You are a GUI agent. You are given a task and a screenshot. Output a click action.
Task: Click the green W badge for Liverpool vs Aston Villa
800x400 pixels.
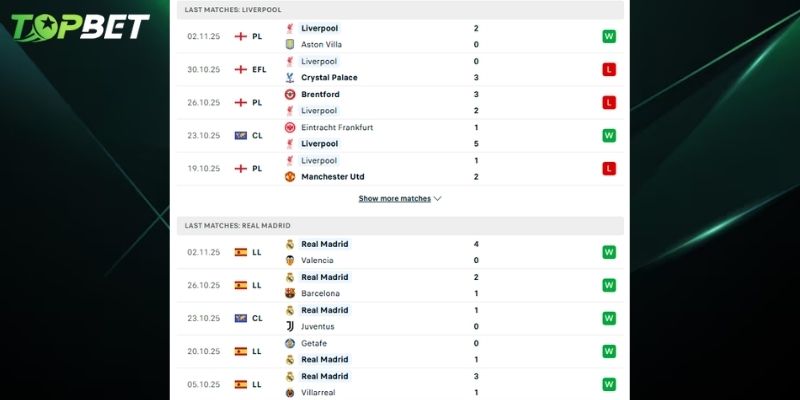pos(608,37)
